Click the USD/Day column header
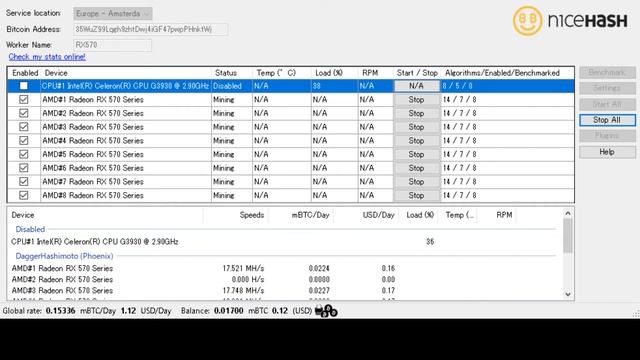Viewport: 640px width, 360px height. click(x=378, y=215)
